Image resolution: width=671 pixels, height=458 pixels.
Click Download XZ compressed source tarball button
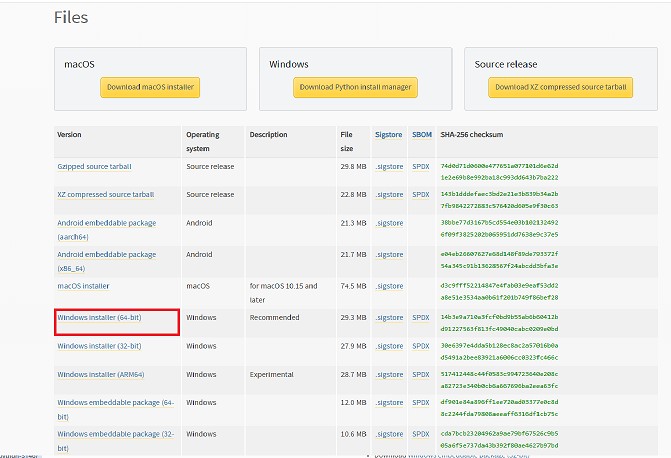tap(560, 87)
